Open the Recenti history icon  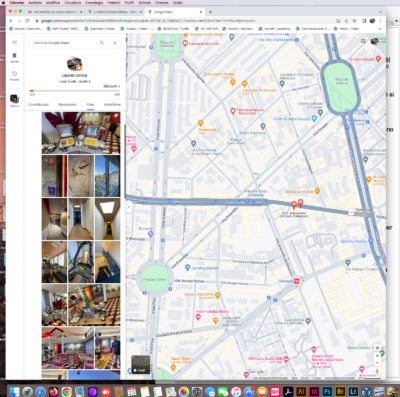14,75
